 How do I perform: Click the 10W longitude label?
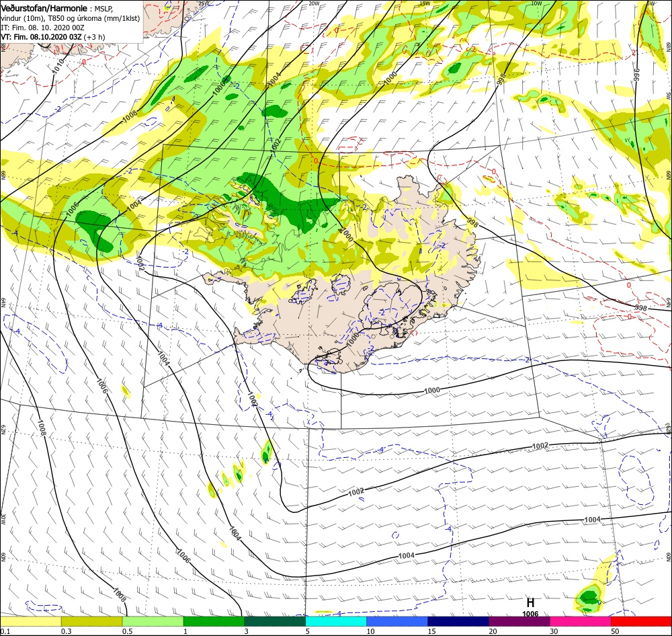(x=536, y=3)
